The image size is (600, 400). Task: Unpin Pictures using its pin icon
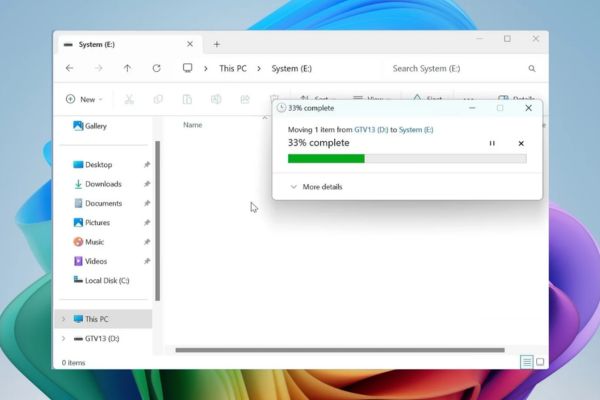click(147, 222)
